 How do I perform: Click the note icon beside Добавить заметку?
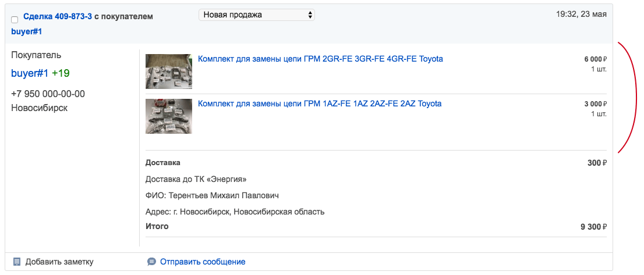point(17,262)
